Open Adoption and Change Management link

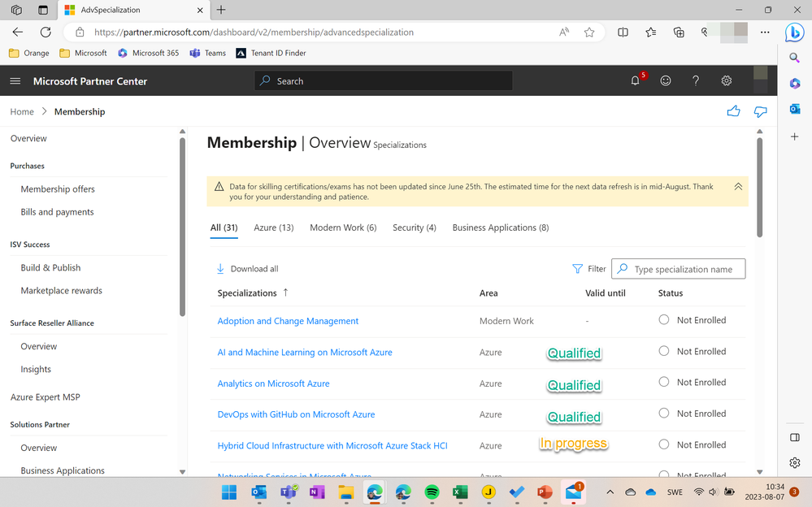(x=288, y=321)
